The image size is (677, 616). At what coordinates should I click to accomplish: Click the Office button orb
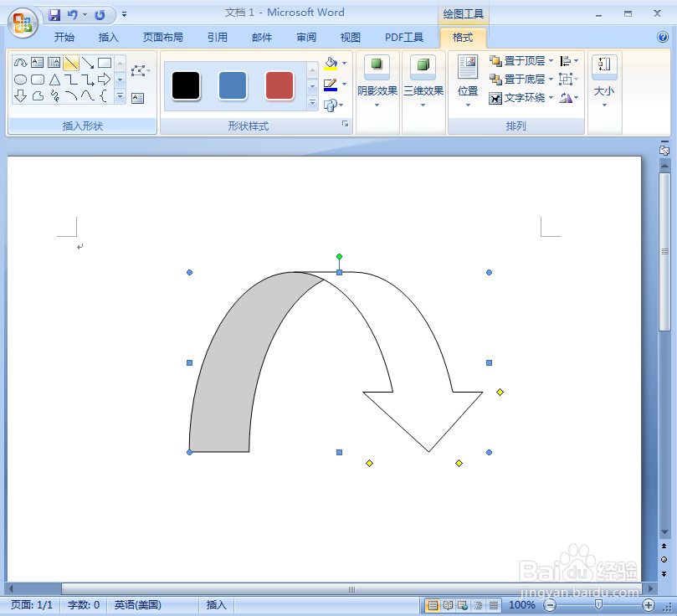pyautogui.click(x=23, y=23)
